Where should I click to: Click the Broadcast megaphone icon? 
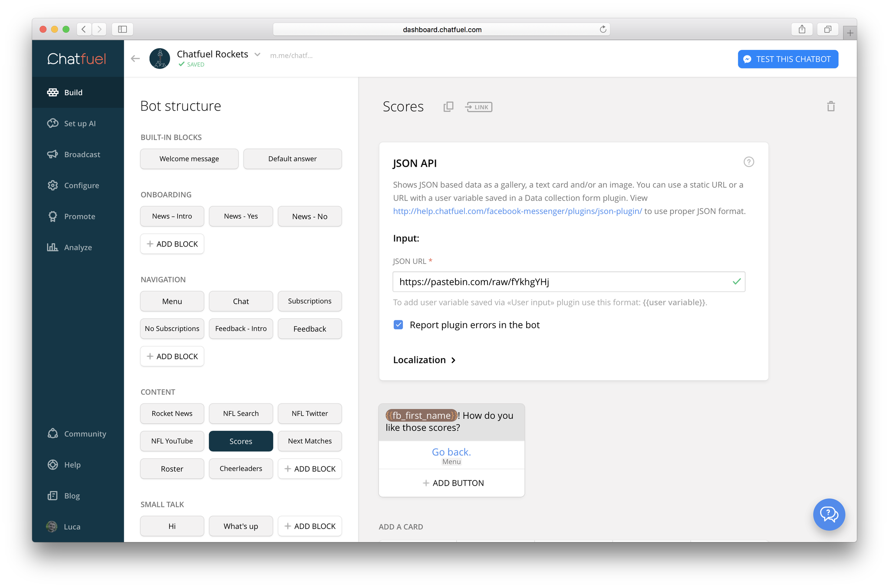pos(53,154)
